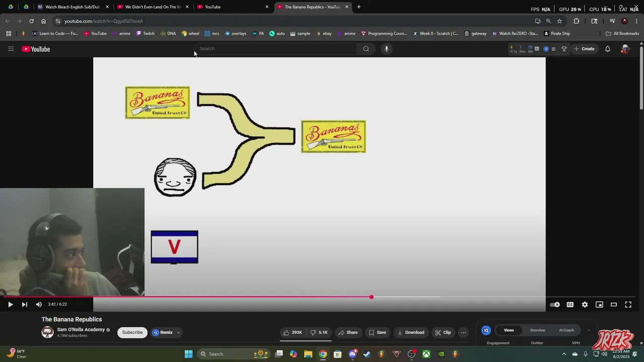
Task: Open the Remix dropdown arrow
Action: point(178,332)
